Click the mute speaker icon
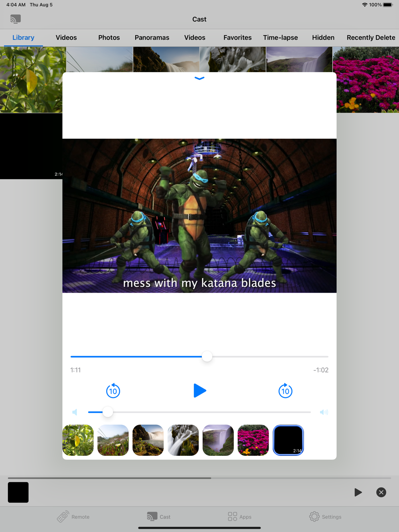399x532 pixels. click(75, 412)
